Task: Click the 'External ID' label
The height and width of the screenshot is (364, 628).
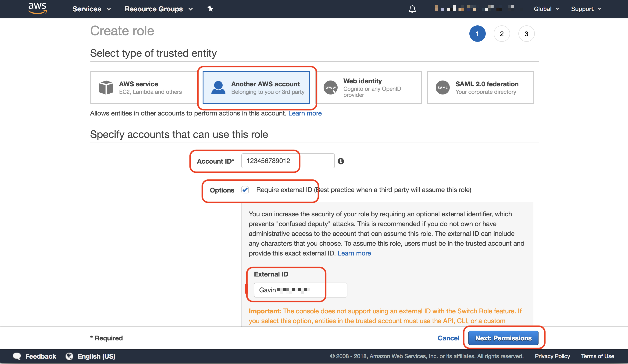Action: [x=271, y=274]
